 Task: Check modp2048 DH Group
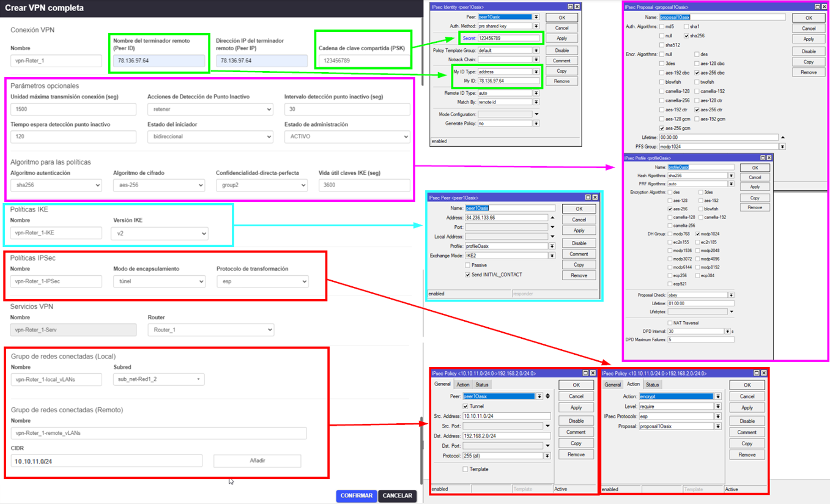[x=698, y=251]
